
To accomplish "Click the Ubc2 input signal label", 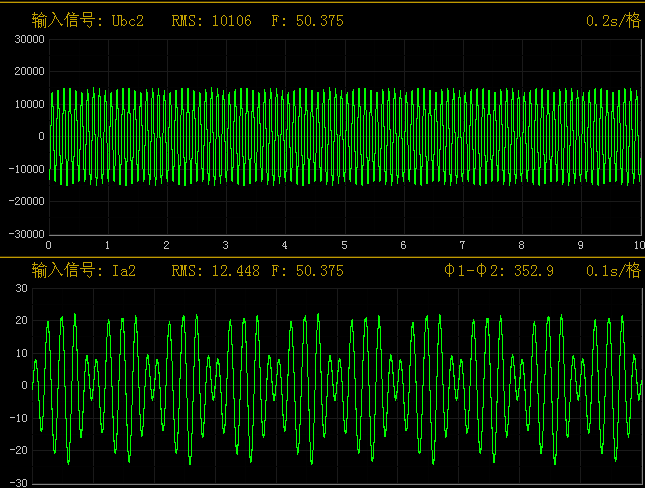I will tap(88, 20).
